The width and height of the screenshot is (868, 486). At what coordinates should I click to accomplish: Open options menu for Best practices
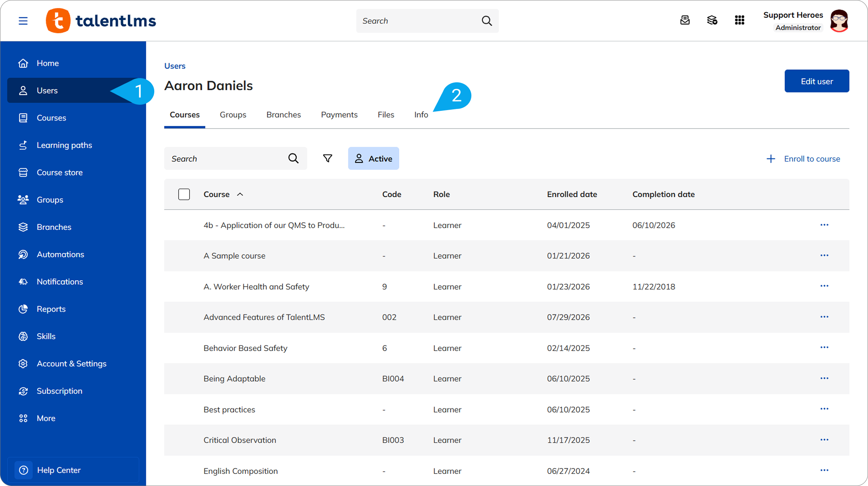click(x=824, y=409)
